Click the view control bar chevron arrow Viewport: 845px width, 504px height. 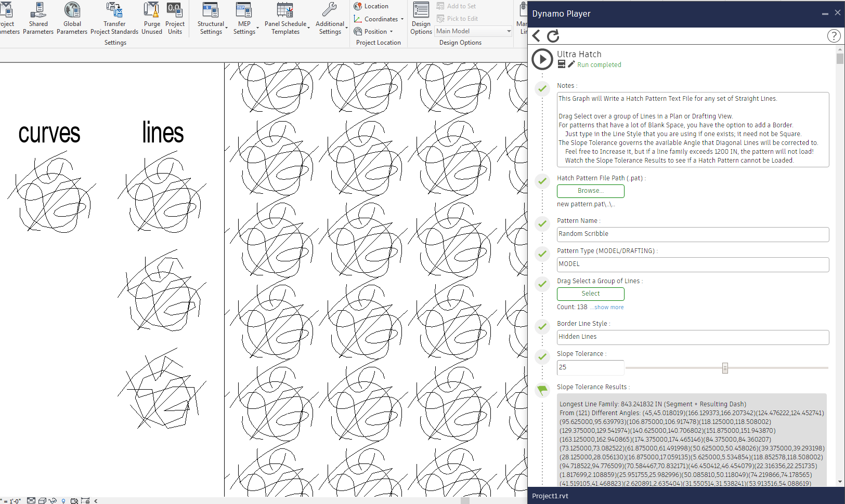(x=96, y=501)
